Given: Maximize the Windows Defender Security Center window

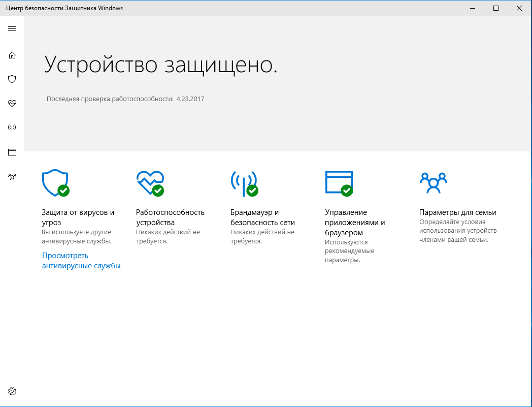Looking at the screenshot, I should [495, 8].
